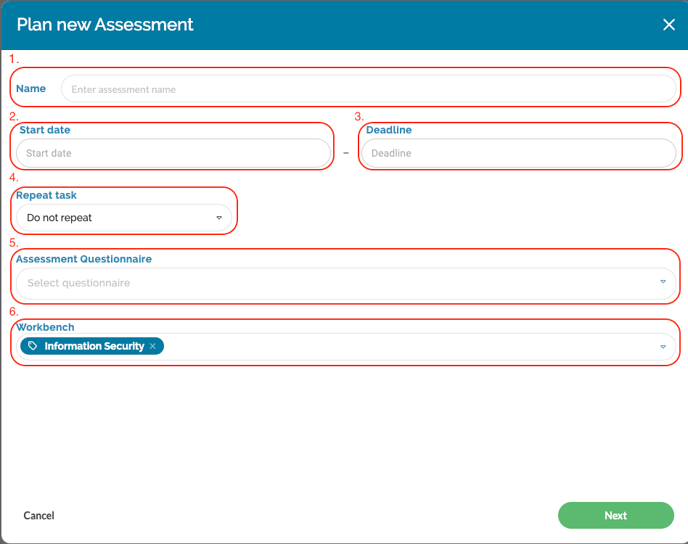Open the Assessment Questionnaire dropdown arrow
The width and height of the screenshot is (688, 544).
(662, 283)
